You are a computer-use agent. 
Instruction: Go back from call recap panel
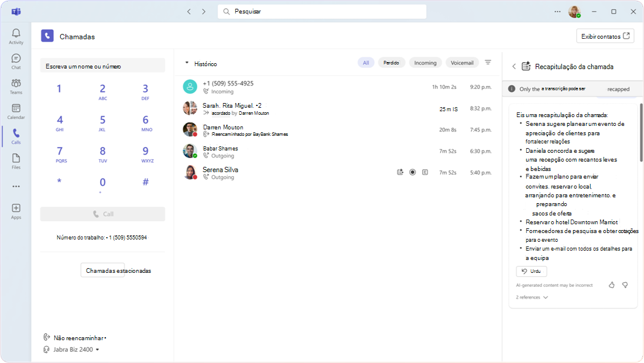point(514,66)
